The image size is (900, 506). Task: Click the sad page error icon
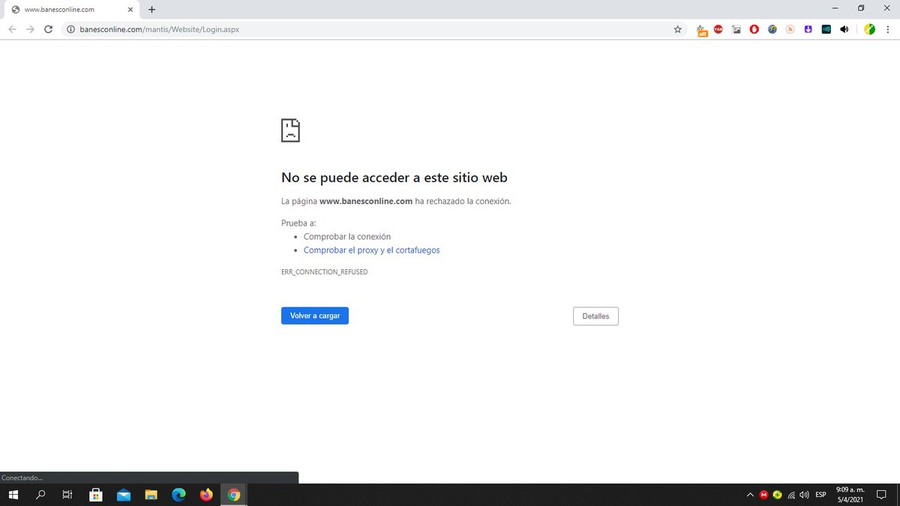pyautogui.click(x=290, y=130)
